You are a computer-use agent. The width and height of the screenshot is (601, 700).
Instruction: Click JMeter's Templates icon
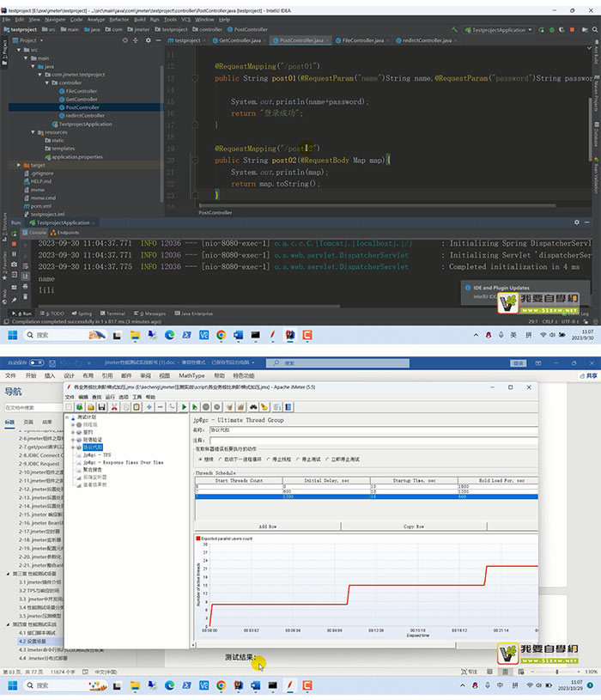point(80,407)
